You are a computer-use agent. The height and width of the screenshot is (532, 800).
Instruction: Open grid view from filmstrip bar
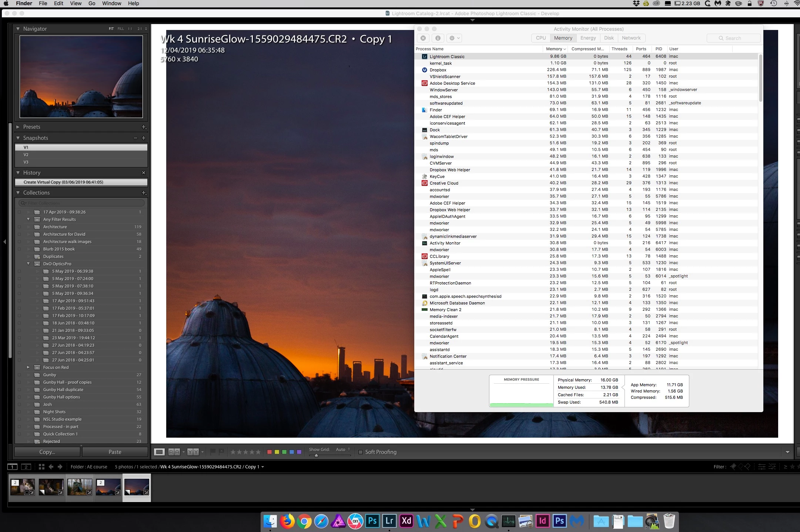41,467
